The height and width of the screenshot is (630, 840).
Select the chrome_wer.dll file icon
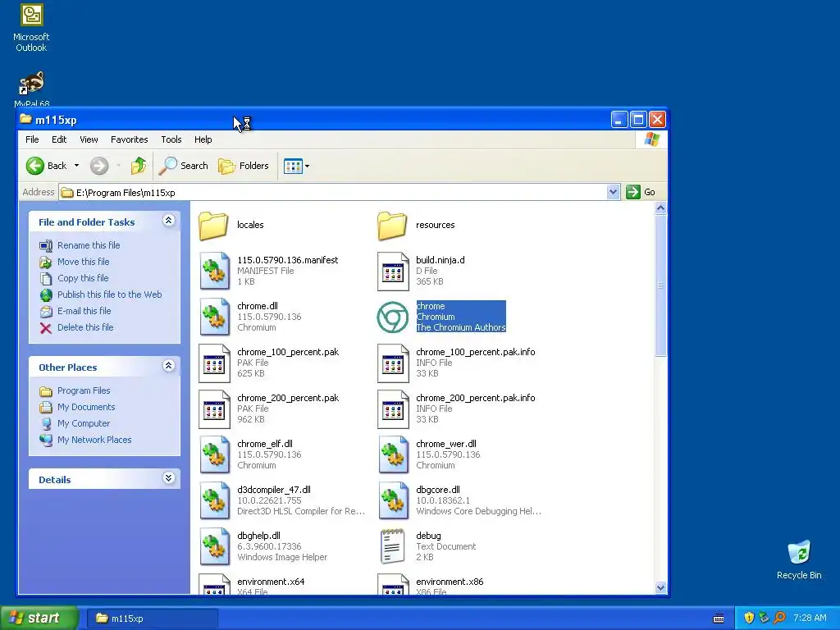(x=393, y=454)
